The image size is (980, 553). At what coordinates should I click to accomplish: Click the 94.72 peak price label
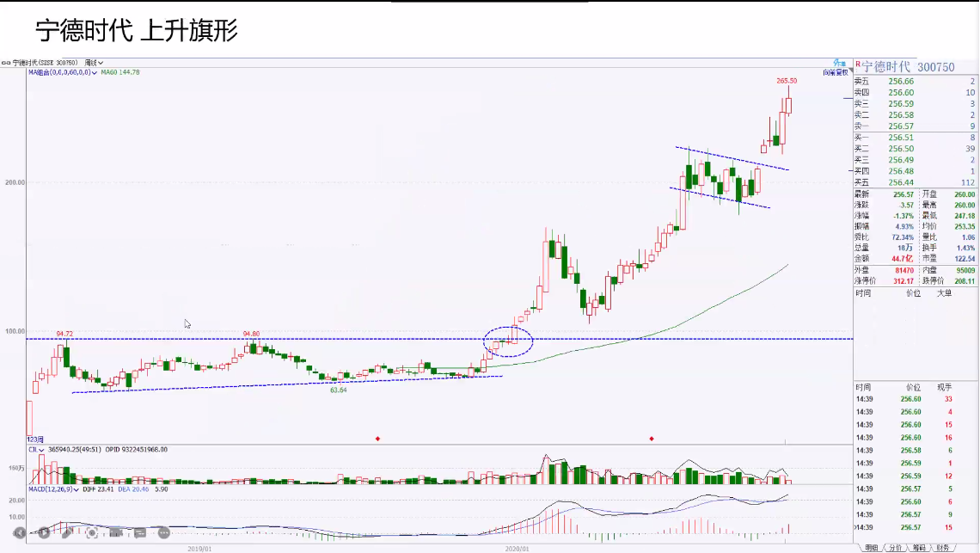click(64, 334)
